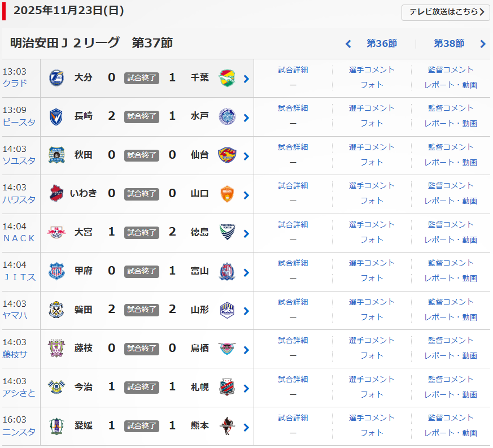Open レポート・動画 for Iwata vs Yamagata
The image size is (493, 448).
tap(451, 317)
